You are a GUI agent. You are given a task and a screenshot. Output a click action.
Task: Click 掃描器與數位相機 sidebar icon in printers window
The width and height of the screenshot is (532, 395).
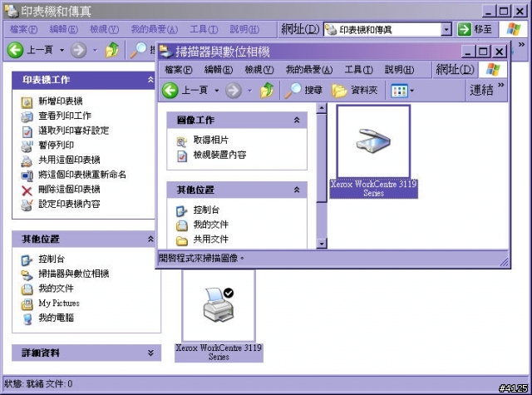tap(27, 274)
